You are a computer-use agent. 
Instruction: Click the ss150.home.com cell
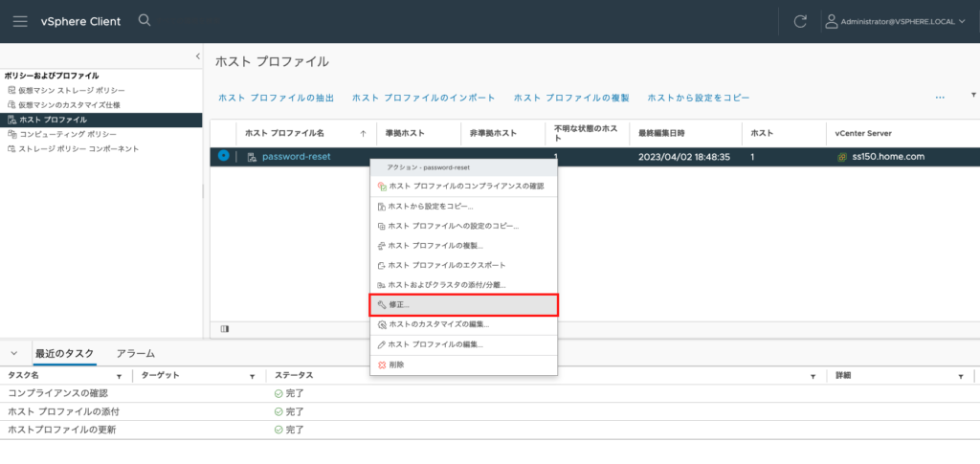click(888, 157)
